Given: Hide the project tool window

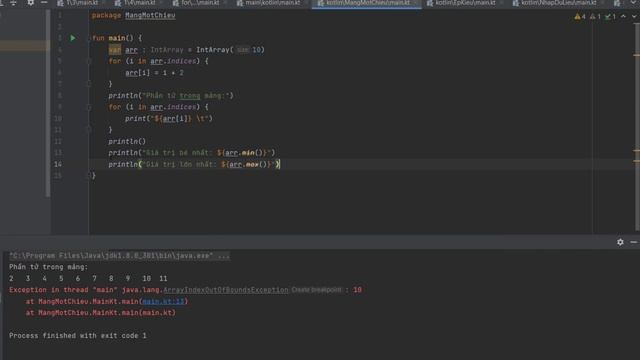Looking at the screenshot, I should (x=44, y=2).
